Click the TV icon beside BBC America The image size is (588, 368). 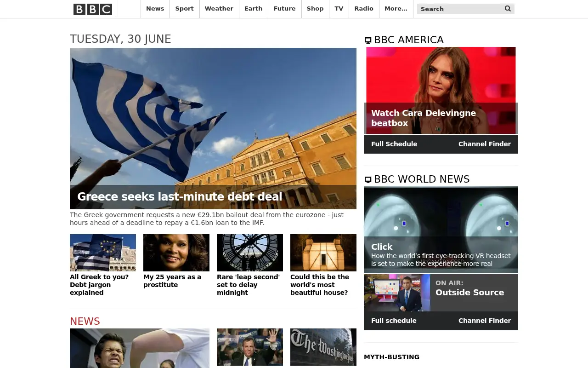click(x=368, y=40)
